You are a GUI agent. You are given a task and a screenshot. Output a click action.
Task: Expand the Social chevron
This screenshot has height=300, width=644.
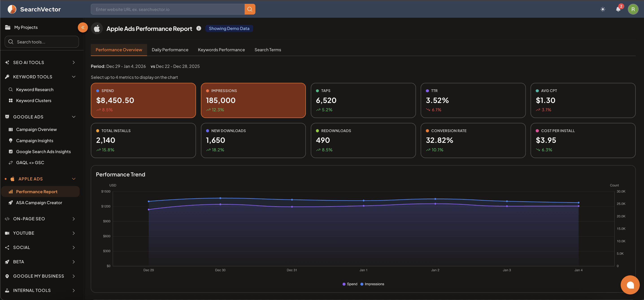click(x=74, y=248)
